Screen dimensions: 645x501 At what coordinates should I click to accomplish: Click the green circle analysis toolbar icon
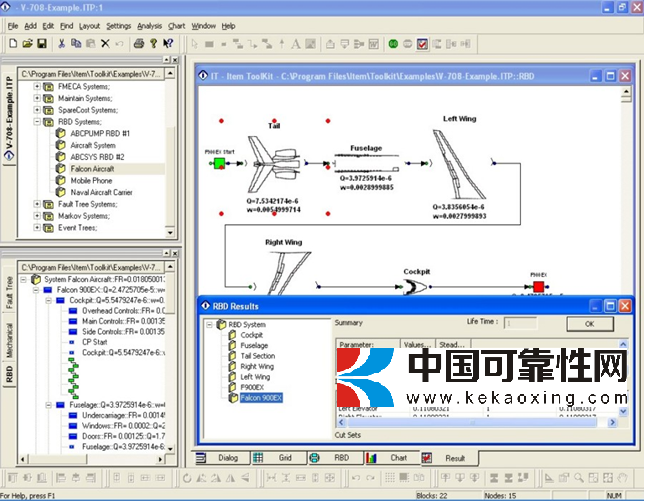[393, 44]
